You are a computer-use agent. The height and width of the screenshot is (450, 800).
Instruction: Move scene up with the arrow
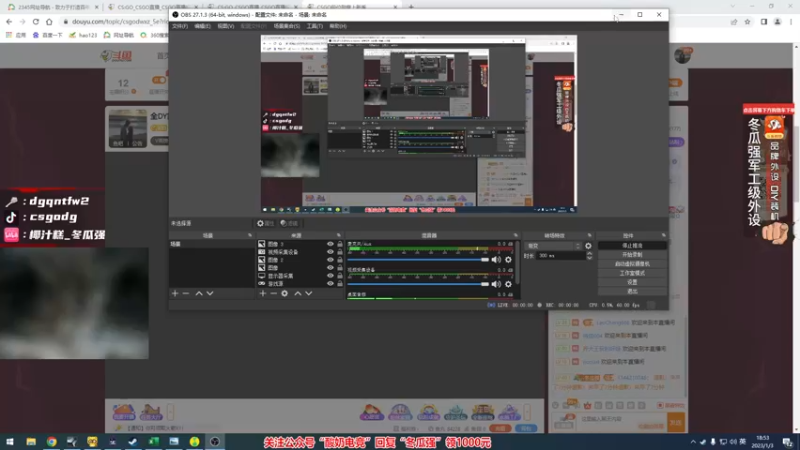[199, 293]
